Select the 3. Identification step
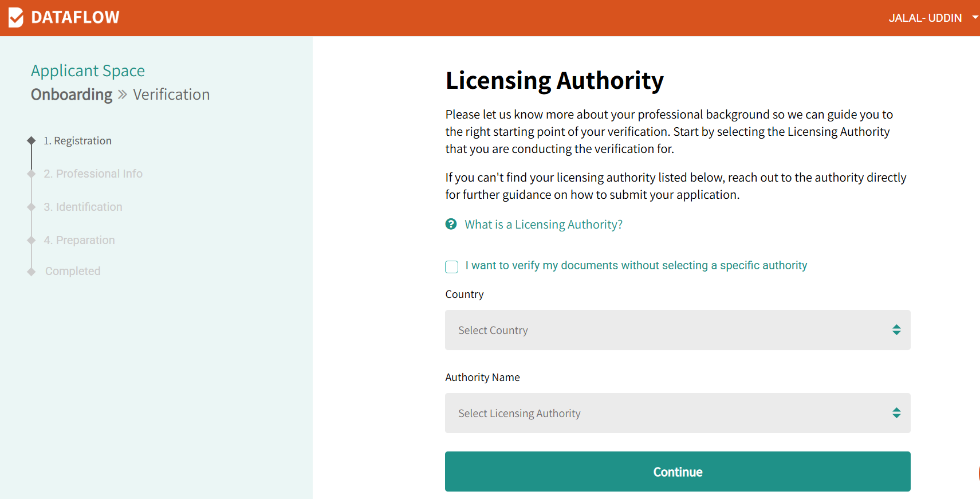 [83, 207]
